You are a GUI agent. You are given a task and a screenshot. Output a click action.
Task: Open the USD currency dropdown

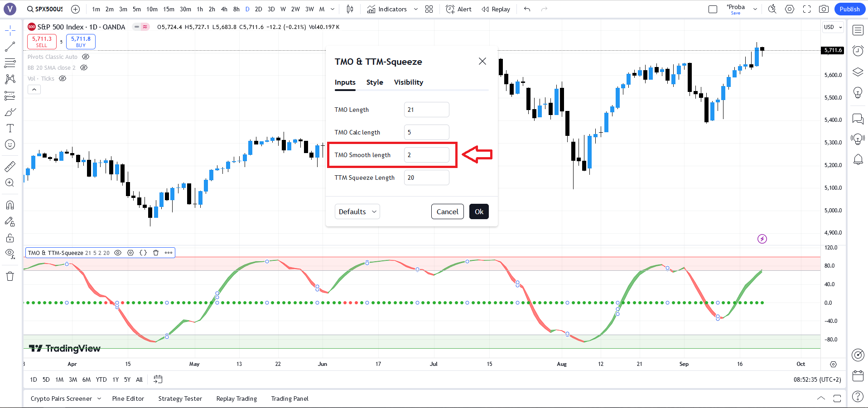coord(833,27)
